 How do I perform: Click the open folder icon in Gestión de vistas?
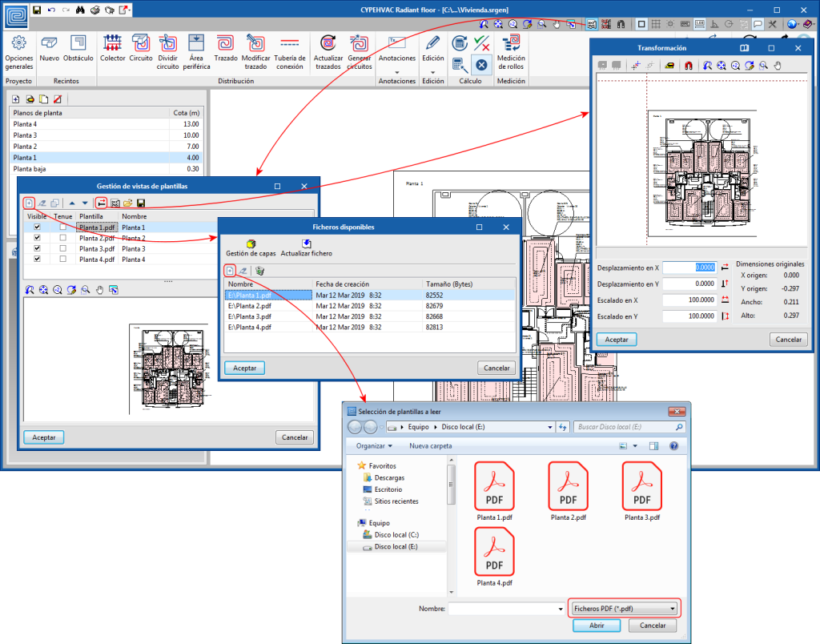point(128,203)
